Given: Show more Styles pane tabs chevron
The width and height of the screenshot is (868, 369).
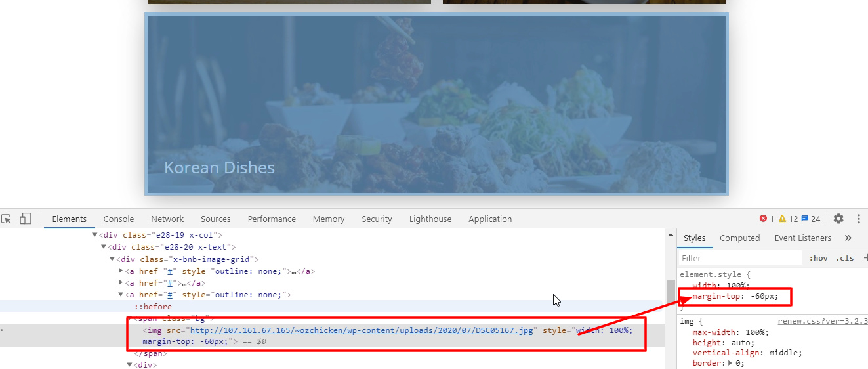Looking at the screenshot, I should [x=848, y=238].
